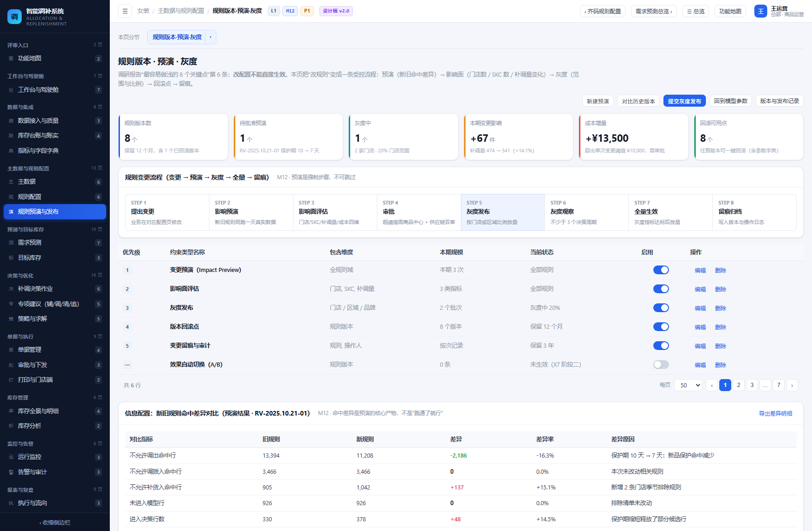Click the icon beside 告警与审计
Viewport: 812px width, 531px height.
[11, 472]
